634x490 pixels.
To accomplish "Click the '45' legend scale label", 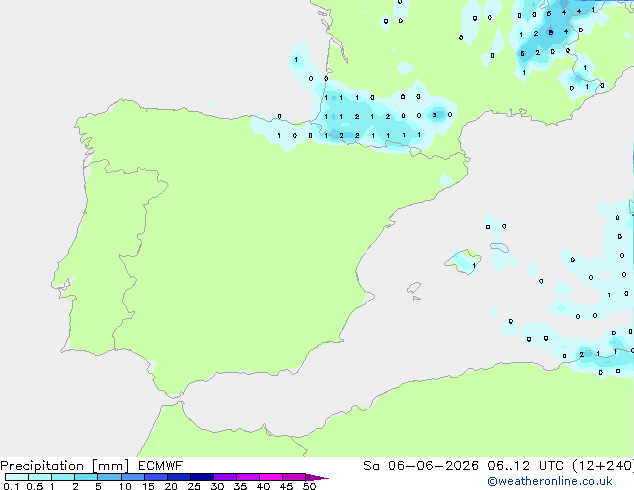I will pos(286,486).
